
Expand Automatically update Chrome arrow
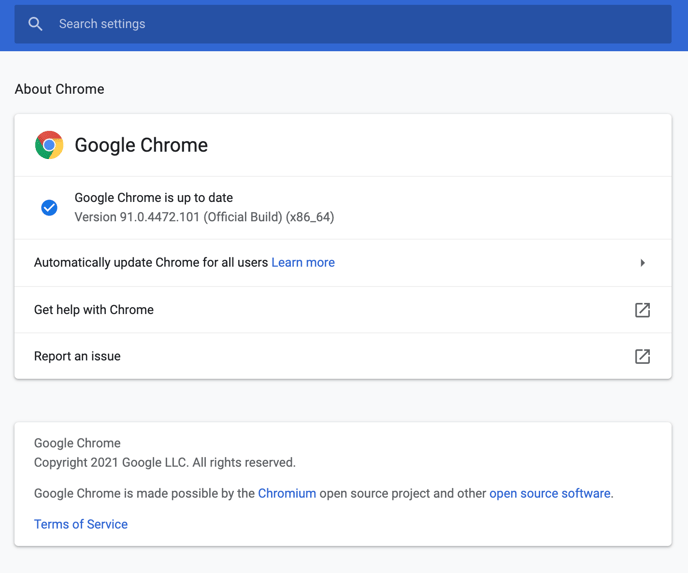coord(642,263)
